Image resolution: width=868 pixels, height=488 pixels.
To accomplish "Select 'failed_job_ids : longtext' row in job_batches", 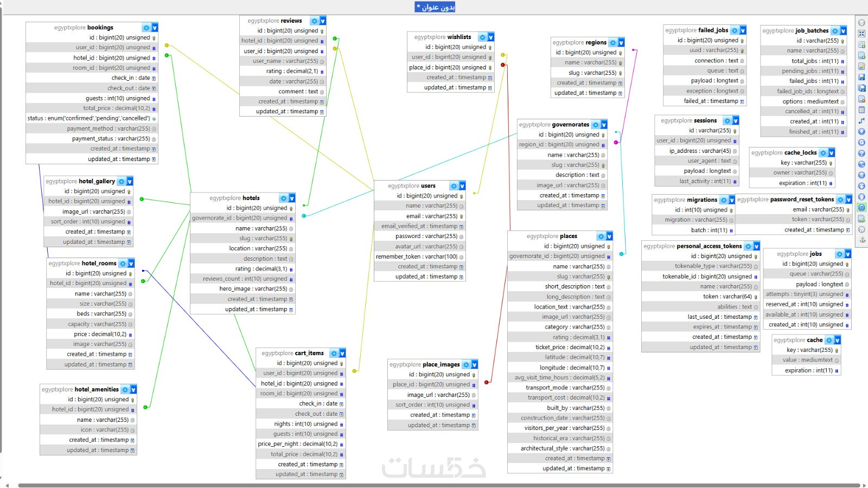I will [x=803, y=91].
